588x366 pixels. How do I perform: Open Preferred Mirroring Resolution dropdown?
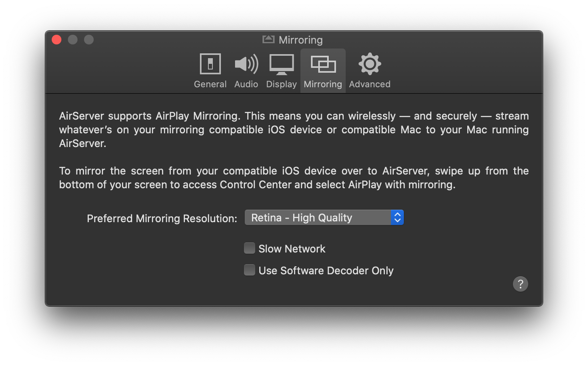pyautogui.click(x=324, y=218)
